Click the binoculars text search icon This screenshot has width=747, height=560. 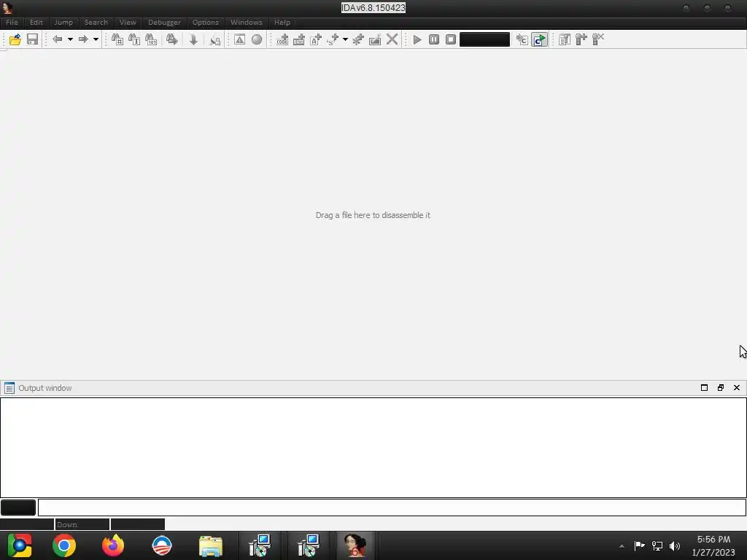134,39
